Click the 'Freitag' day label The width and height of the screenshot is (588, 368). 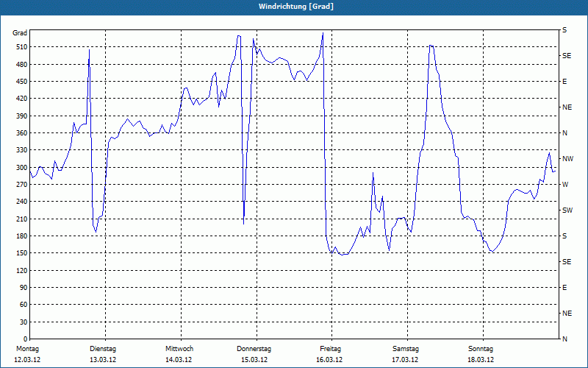[330, 349]
